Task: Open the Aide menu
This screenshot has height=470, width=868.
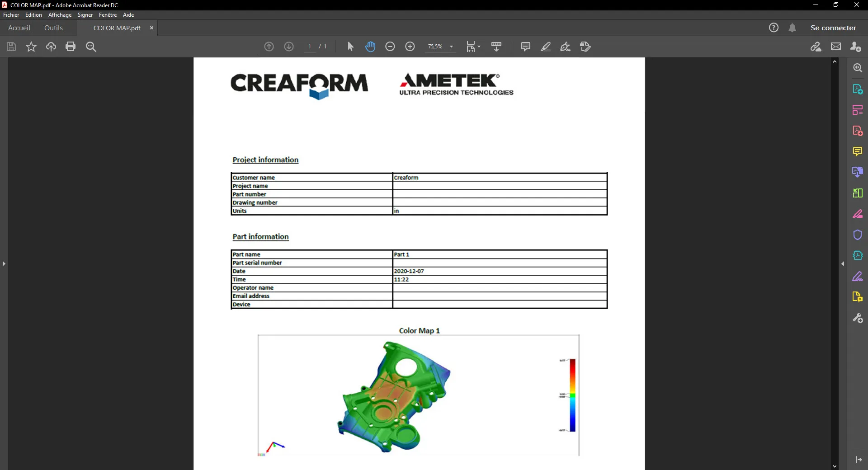Action: 128,15
